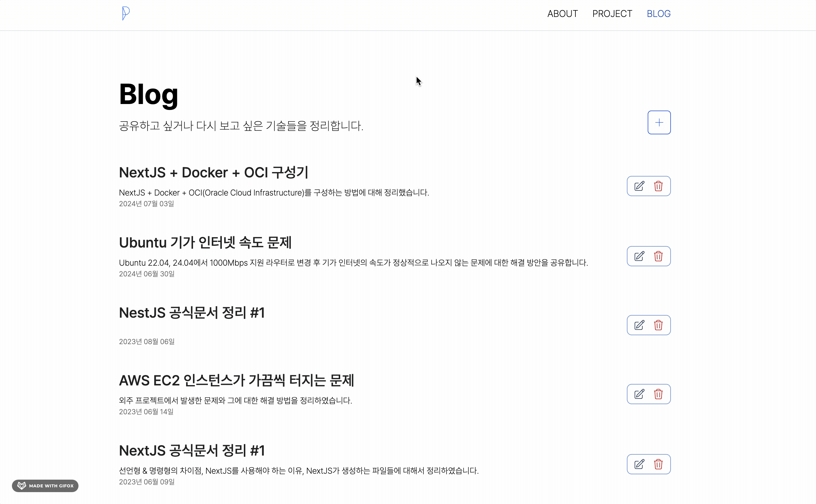Edit the Ubuntu 기가 인터넷 속도 문제 post
This screenshot has height=504, width=816.
(639, 256)
